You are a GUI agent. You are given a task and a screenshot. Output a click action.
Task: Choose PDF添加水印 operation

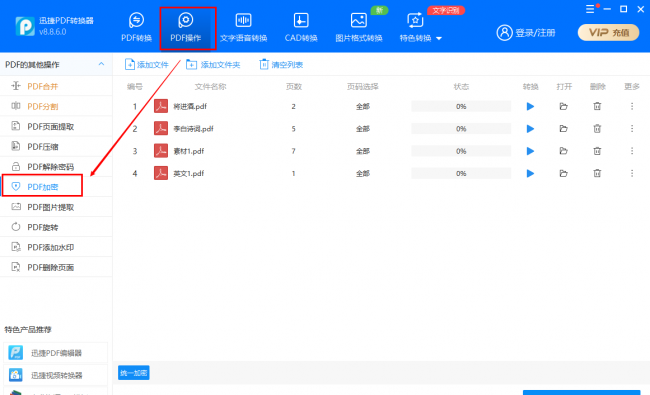point(56,247)
